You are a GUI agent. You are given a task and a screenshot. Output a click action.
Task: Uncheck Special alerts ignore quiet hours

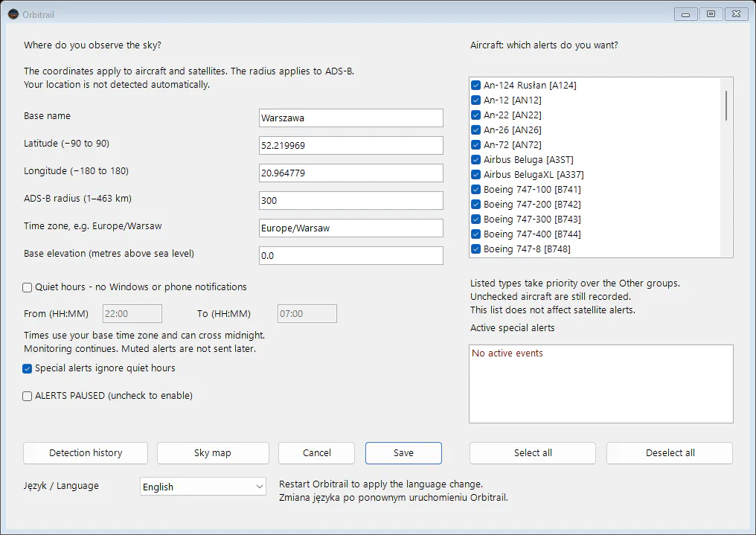[28, 369]
